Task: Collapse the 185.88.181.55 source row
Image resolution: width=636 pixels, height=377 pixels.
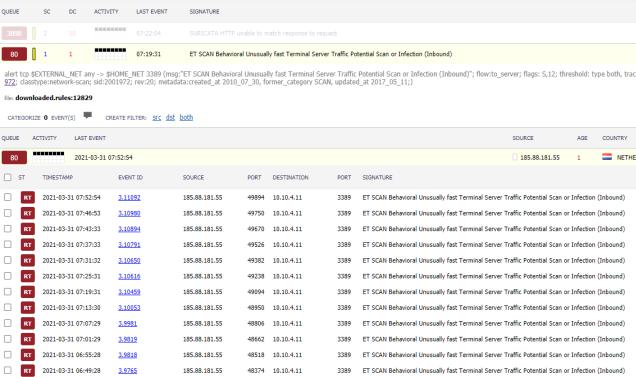Action: pos(318,157)
